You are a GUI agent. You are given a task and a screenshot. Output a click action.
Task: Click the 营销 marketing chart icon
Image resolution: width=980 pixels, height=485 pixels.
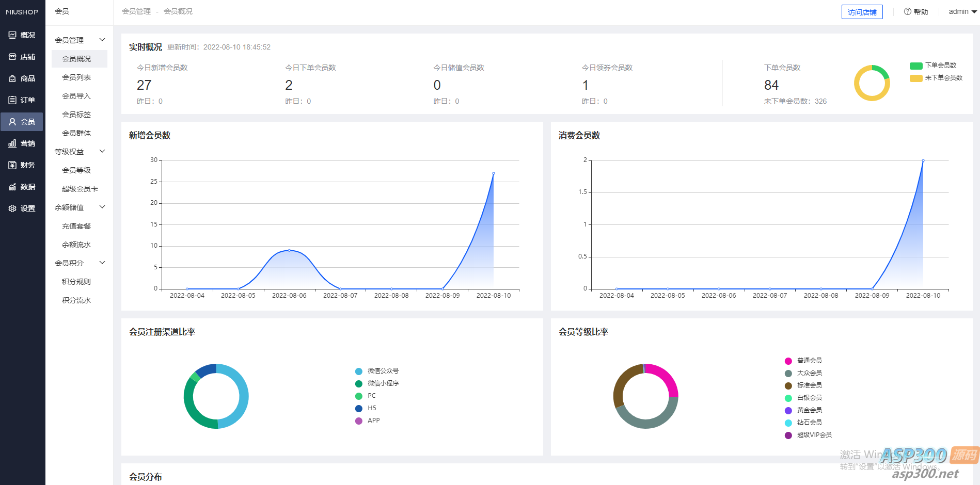pyautogui.click(x=12, y=143)
